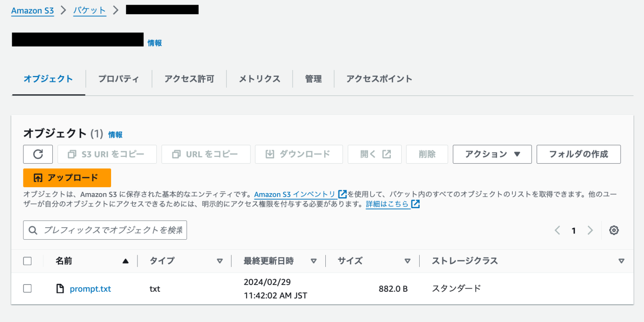Click the next page chevron

(590, 230)
